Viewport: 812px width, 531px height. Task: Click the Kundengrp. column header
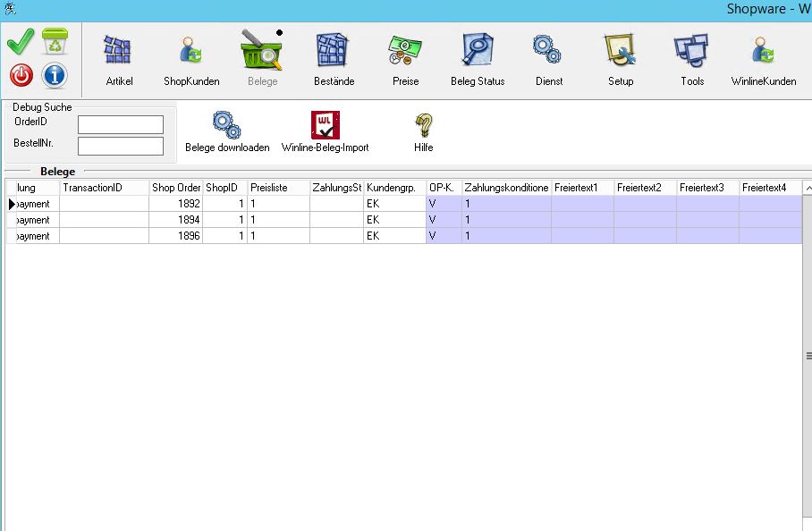394,188
